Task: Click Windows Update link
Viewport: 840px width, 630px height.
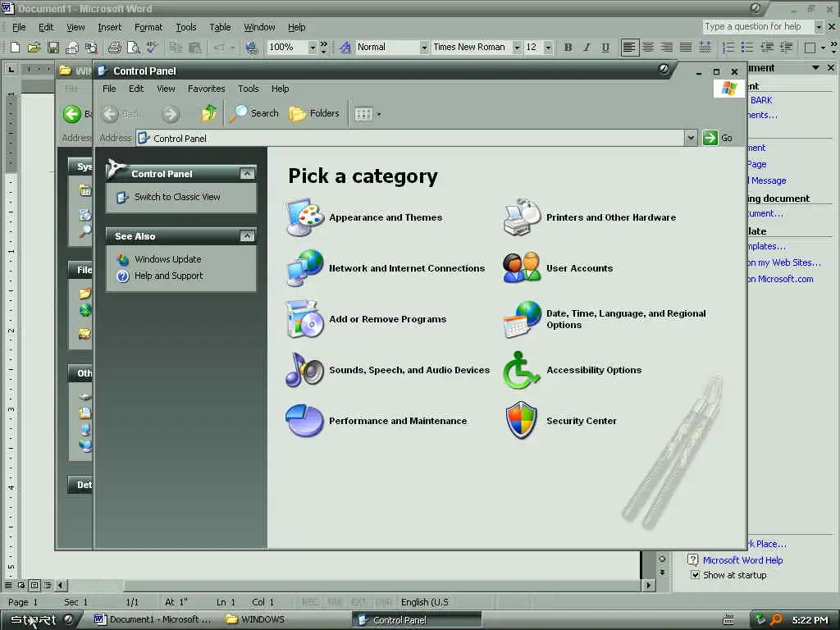Action: [x=167, y=259]
